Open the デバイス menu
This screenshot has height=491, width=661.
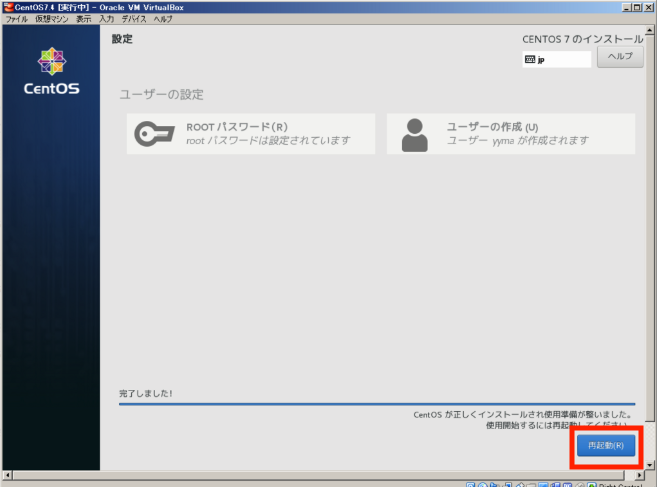(x=134, y=19)
